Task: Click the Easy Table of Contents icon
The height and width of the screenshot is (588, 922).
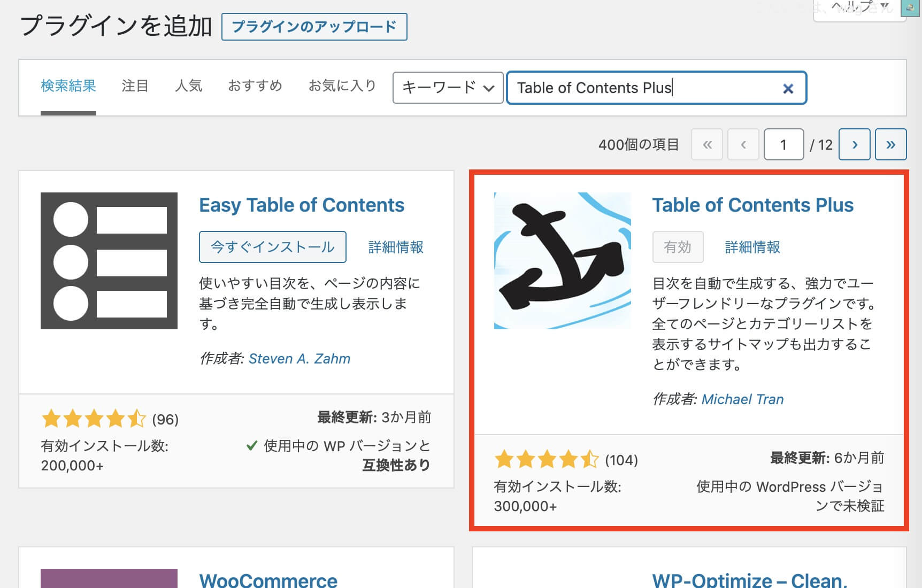Action: (x=109, y=261)
